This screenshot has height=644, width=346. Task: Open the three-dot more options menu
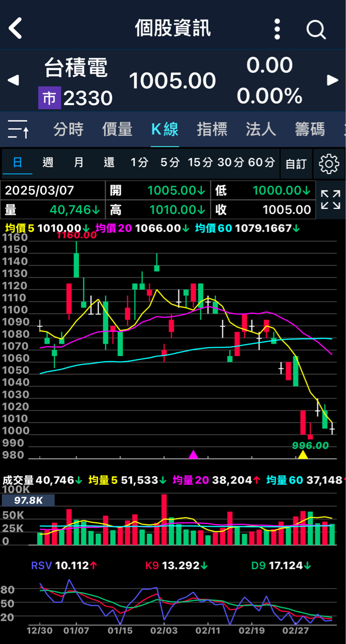click(277, 29)
